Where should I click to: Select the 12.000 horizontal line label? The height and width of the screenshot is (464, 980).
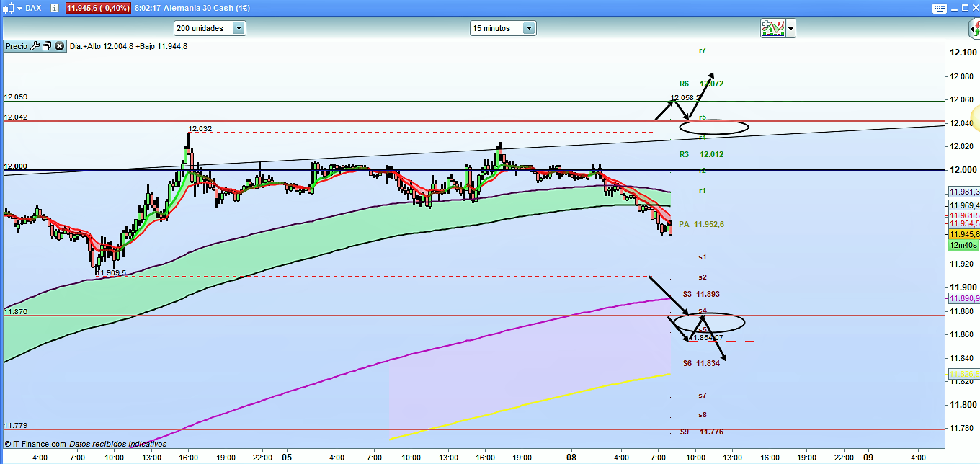click(15, 166)
